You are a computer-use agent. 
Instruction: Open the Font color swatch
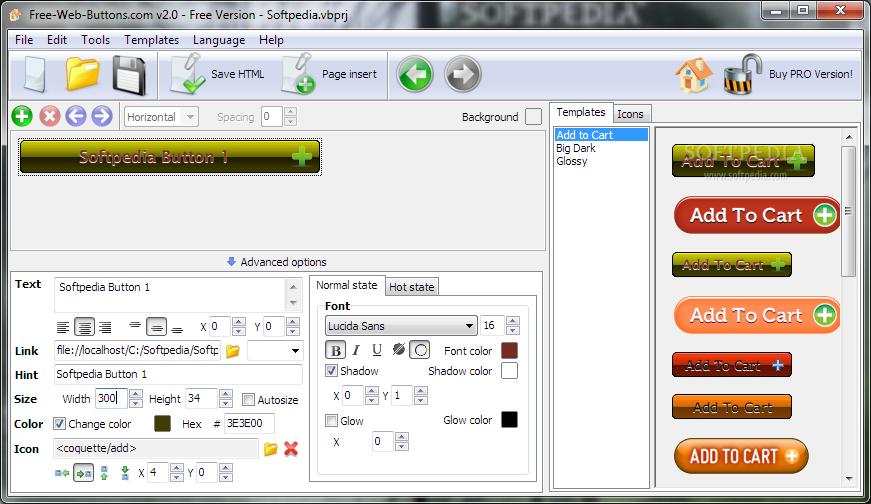[x=509, y=351]
